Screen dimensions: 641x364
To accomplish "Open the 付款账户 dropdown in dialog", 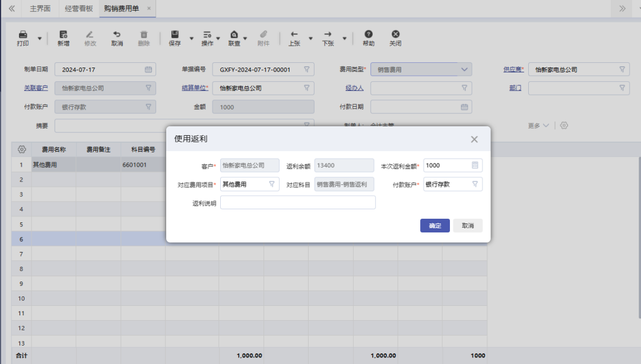I will [475, 184].
